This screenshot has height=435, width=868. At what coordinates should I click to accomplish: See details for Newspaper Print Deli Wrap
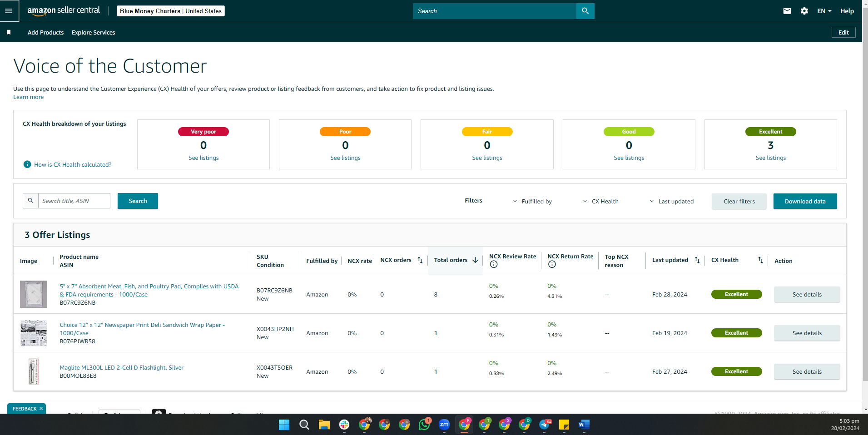[807, 333]
